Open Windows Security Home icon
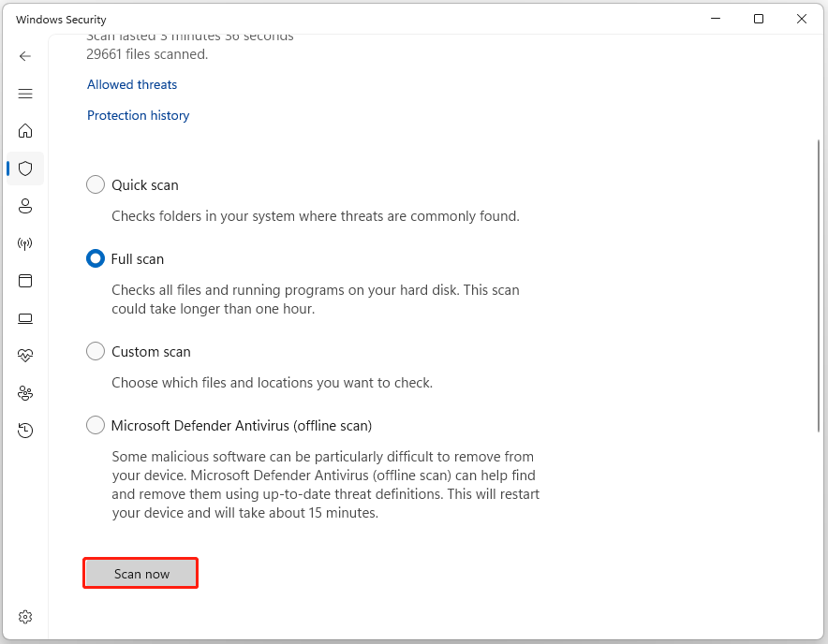Viewport: 828px width, 644px height. click(x=25, y=131)
